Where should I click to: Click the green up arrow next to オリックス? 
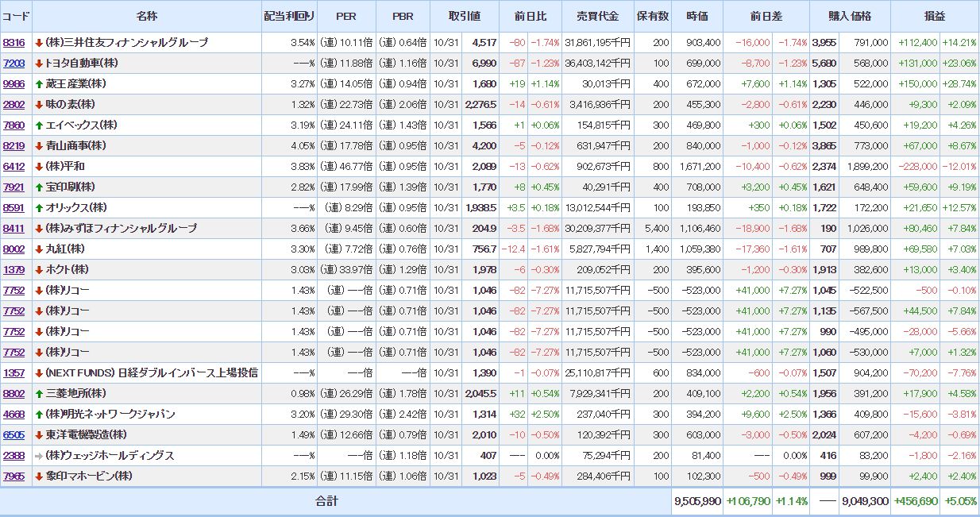coord(39,208)
